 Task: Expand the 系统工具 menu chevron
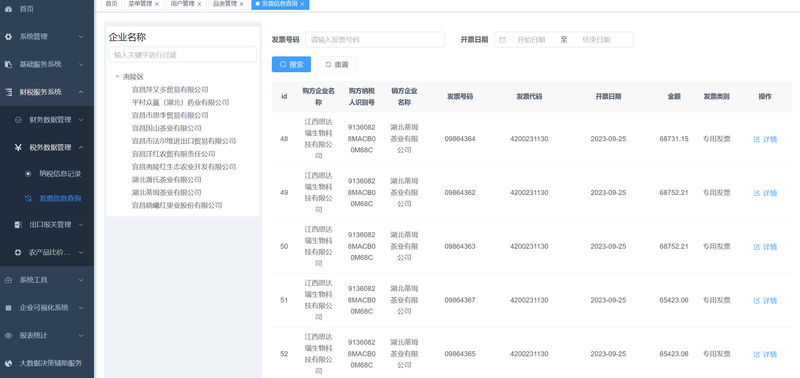coord(81,280)
